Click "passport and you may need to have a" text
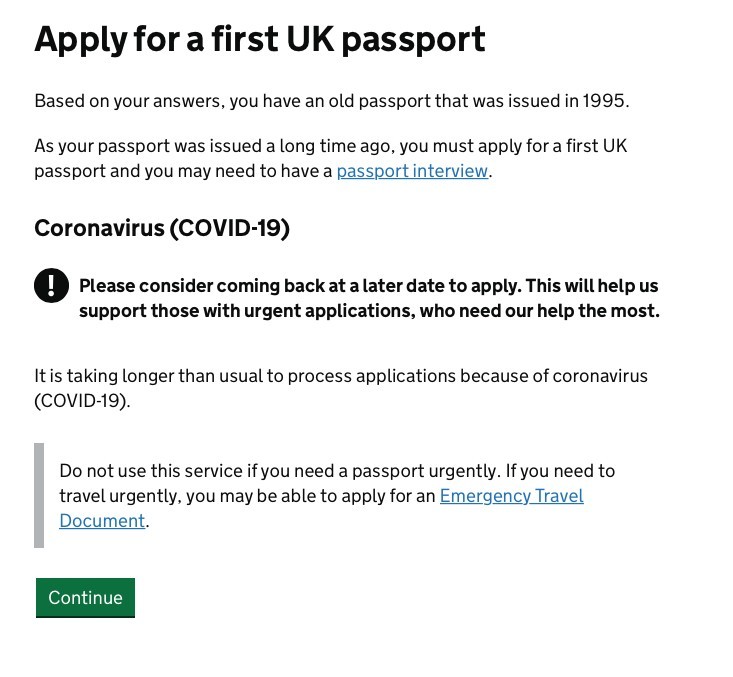Screen dimensions: 733x677 point(183,171)
